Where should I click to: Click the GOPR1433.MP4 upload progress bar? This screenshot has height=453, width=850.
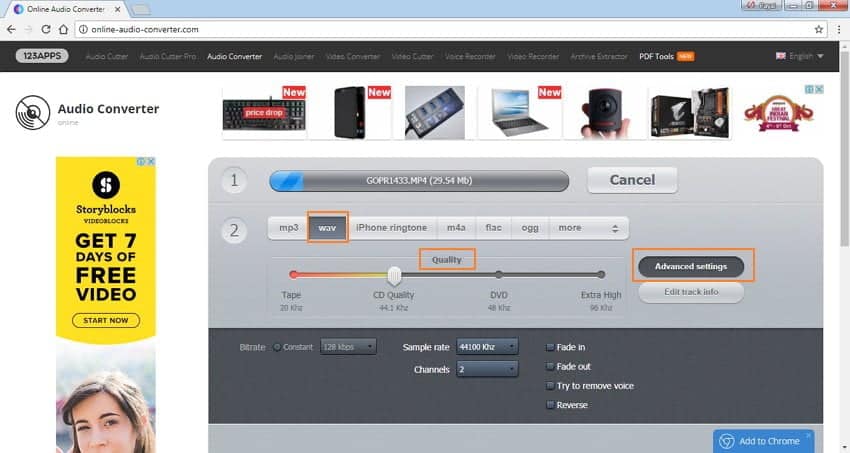pos(419,181)
